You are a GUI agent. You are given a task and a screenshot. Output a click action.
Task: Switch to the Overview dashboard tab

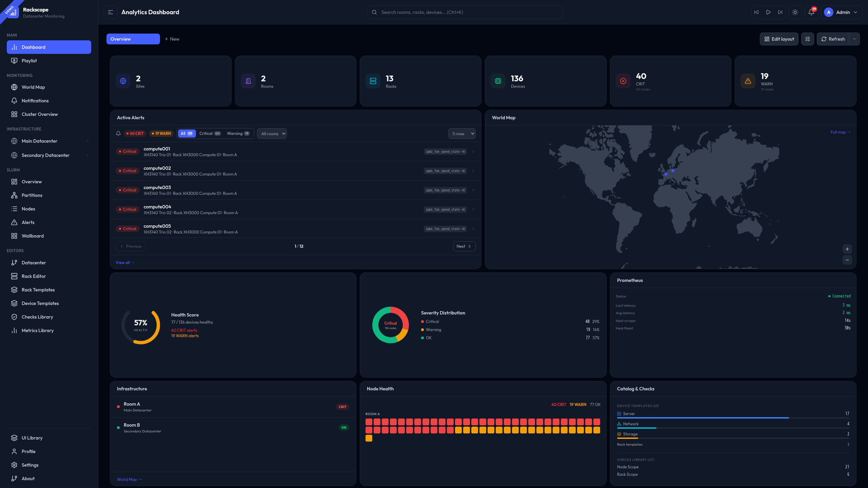[x=133, y=39]
